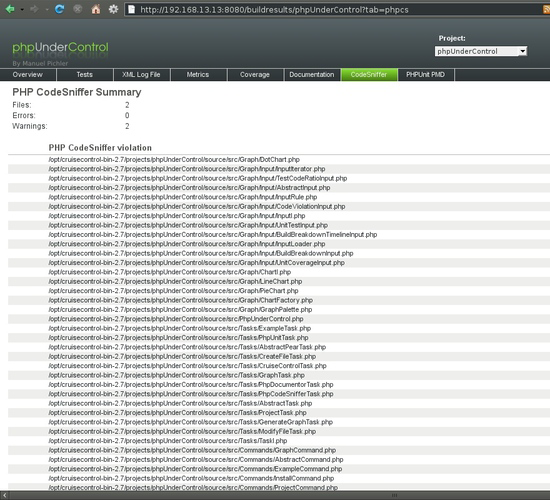Open the XML Log File tab

click(x=141, y=74)
